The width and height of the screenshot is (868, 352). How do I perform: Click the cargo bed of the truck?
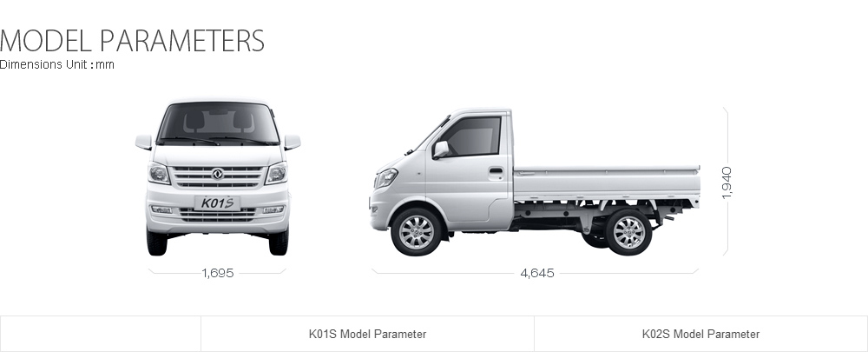coord(606,185)
